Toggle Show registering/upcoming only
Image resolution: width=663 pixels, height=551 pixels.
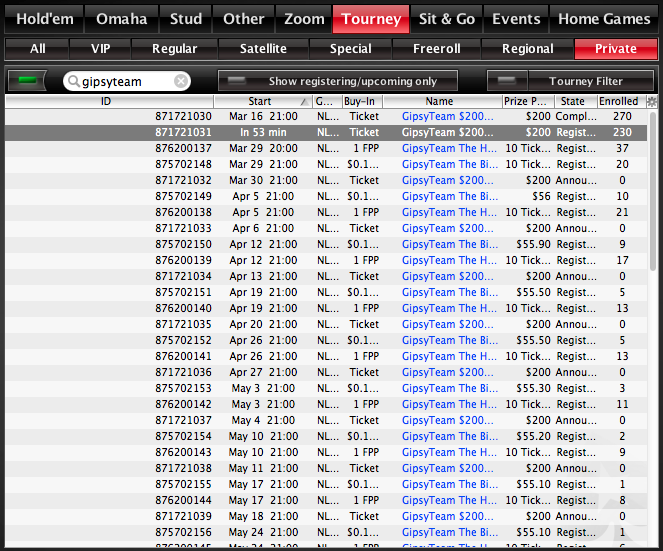[x=338, y=81]
